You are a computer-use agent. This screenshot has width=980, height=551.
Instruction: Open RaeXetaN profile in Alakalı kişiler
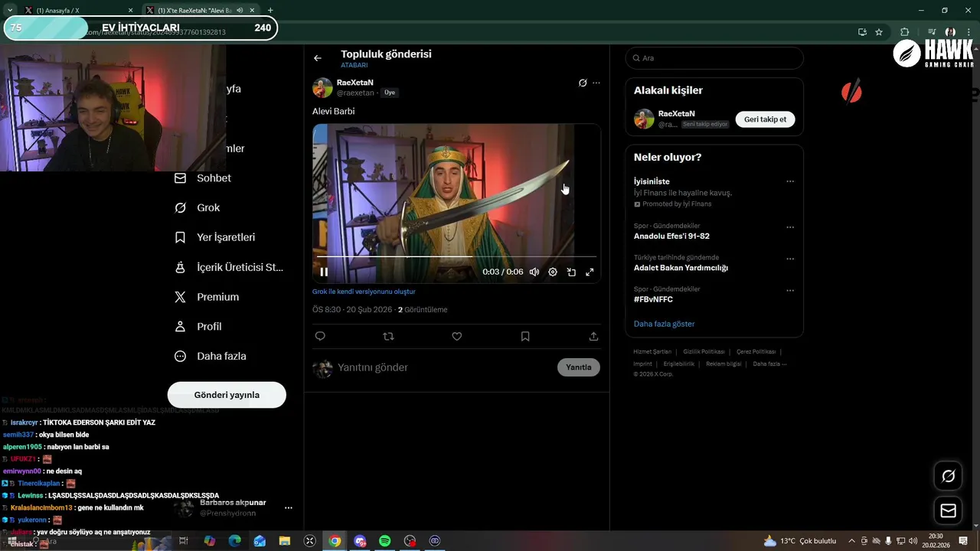point(676,113)
